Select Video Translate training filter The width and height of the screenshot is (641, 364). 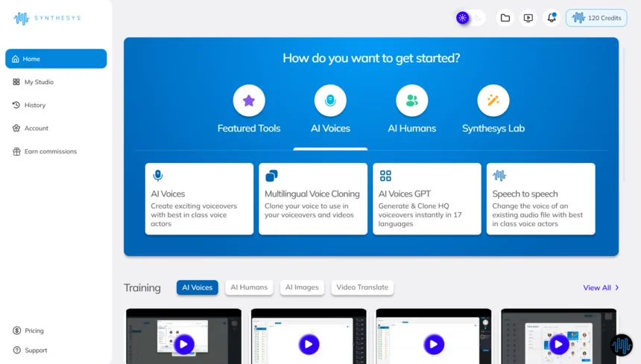[x=362, y=287]
